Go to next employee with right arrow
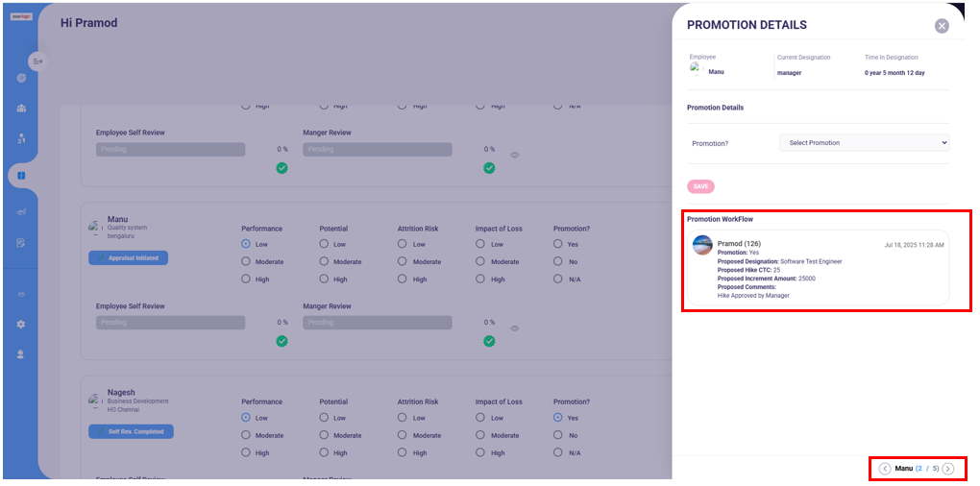The width and height of the screenshot is (980, 486). click(x=948, y=469)
